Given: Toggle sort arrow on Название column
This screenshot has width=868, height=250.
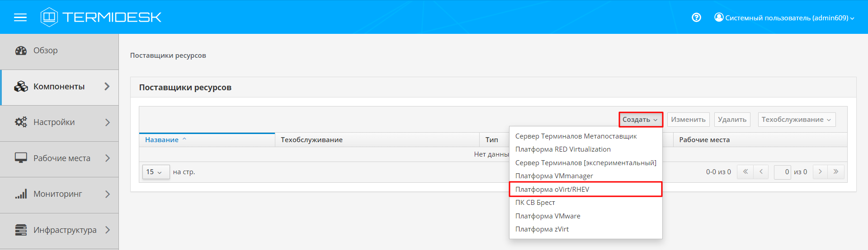Looking at the screenshot, I should [184, 139].
